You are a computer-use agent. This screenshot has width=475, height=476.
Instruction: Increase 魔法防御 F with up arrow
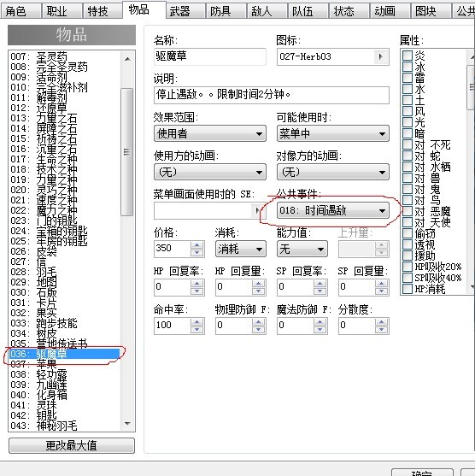(x=320, y=322)
